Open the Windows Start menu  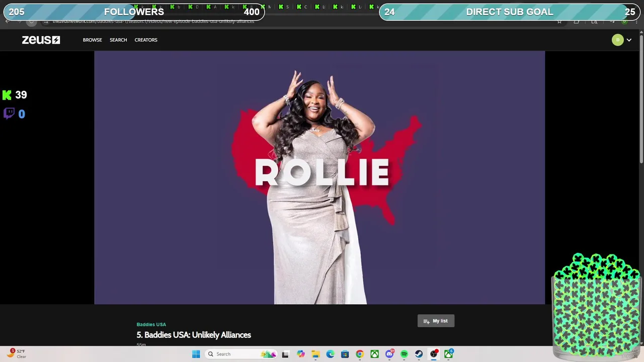click(x=196, y=354)
